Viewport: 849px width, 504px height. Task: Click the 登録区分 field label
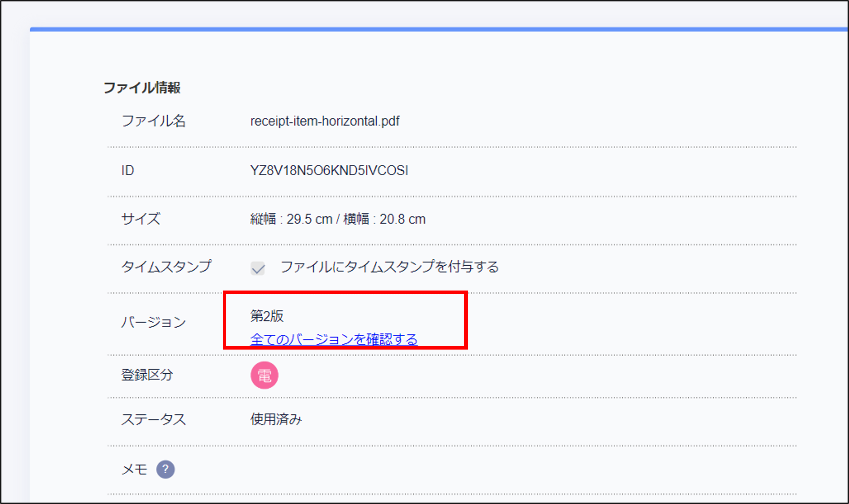(x=147, y=375)
